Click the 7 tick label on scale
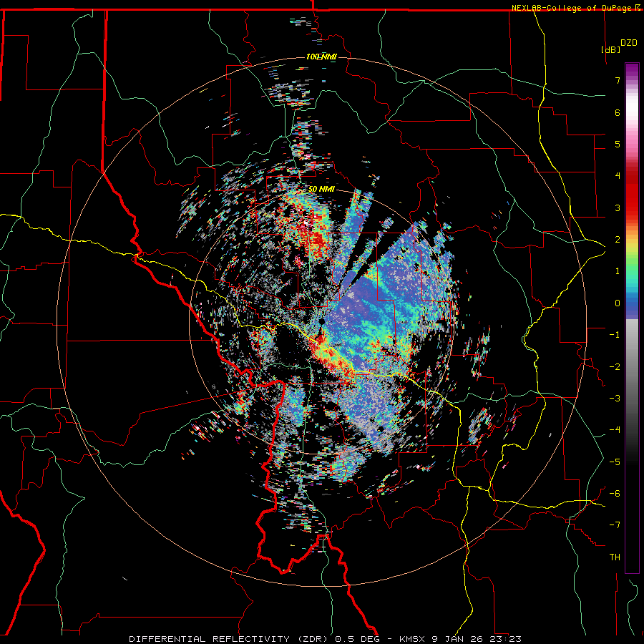This screenshot has height=644, width=644. [x=618, y=80]
